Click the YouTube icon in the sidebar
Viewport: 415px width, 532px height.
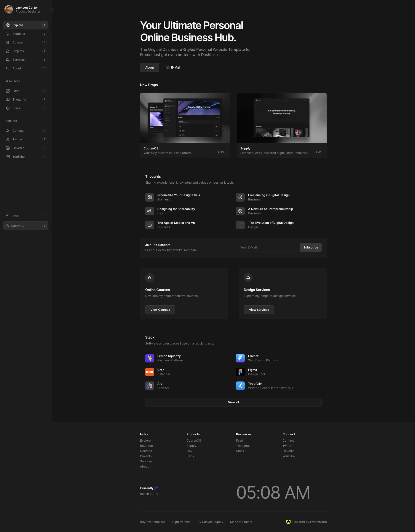(8, 156)
